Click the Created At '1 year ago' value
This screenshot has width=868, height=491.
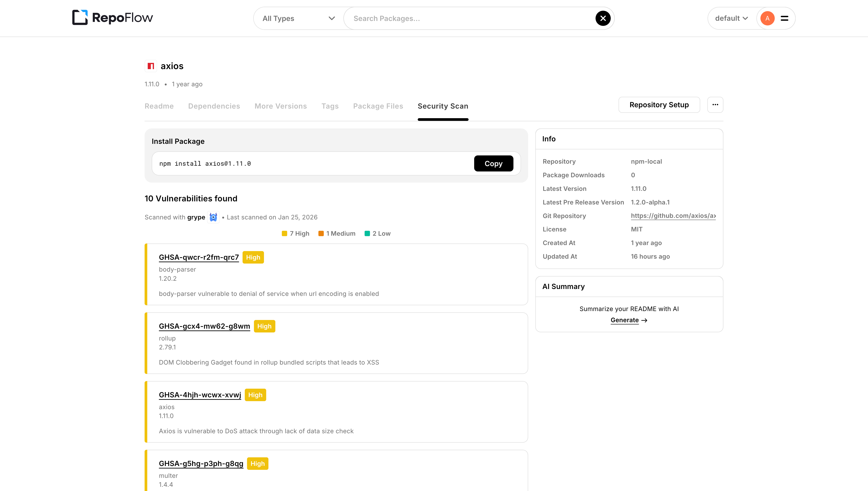[646, 243]
